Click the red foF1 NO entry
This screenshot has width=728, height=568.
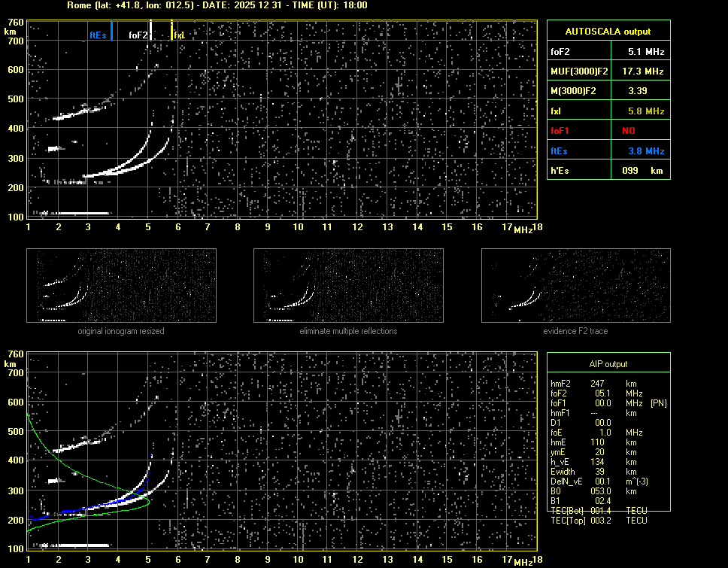[x=628, y=131]
